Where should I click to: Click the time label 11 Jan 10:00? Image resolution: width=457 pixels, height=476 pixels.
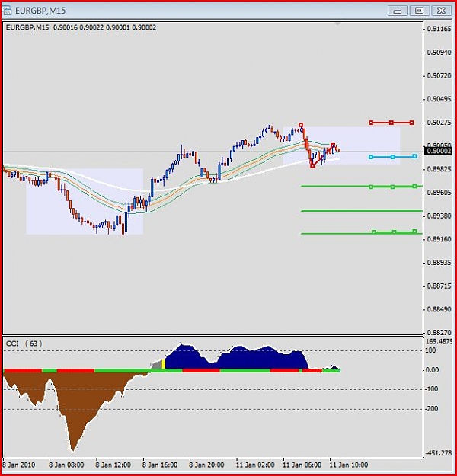coord(349,465)
